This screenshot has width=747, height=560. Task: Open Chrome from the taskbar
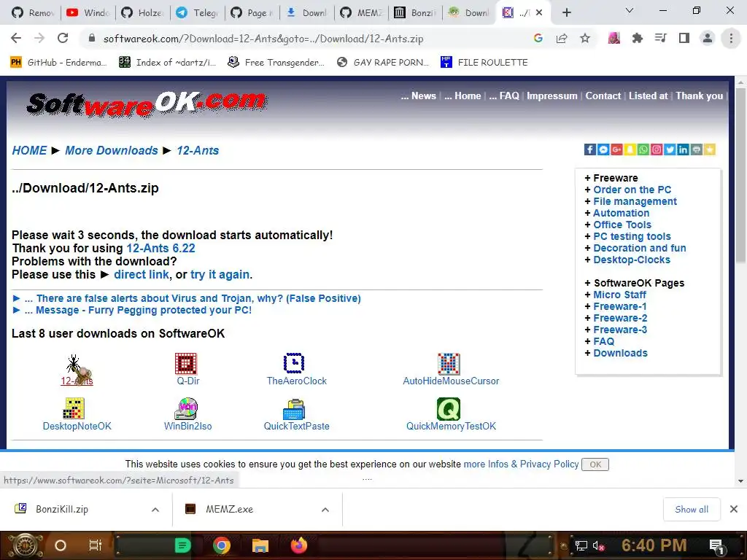click(222, 545)
